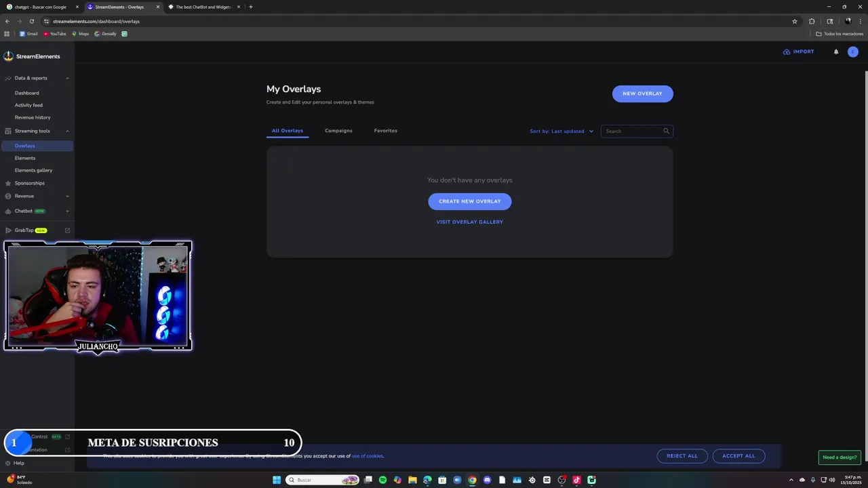868x488 pixels.
Task: Open Maps bookmark
Action: pyautogui.click(x=80, y=34)
